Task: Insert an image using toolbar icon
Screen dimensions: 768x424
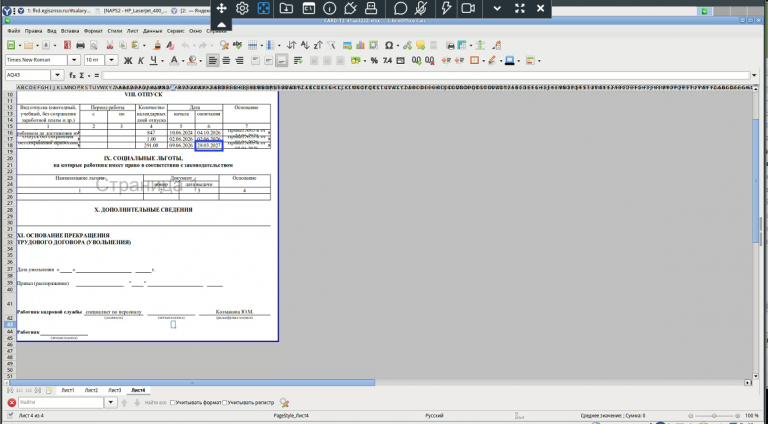Action: pos(347,45)
